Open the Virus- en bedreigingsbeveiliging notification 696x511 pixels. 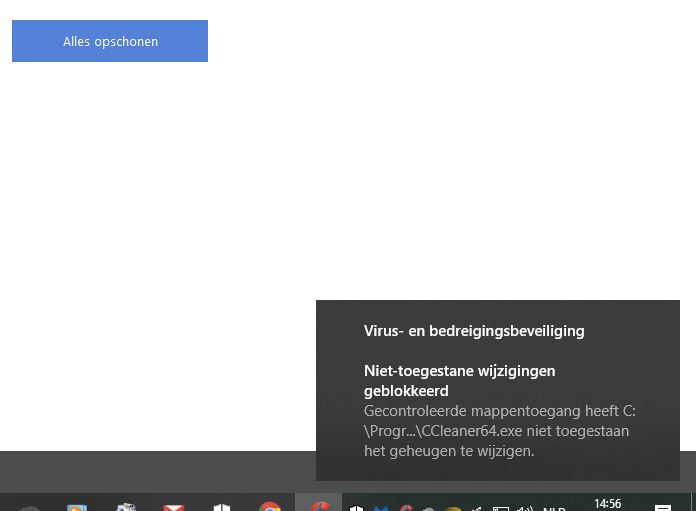coord(474,331)
